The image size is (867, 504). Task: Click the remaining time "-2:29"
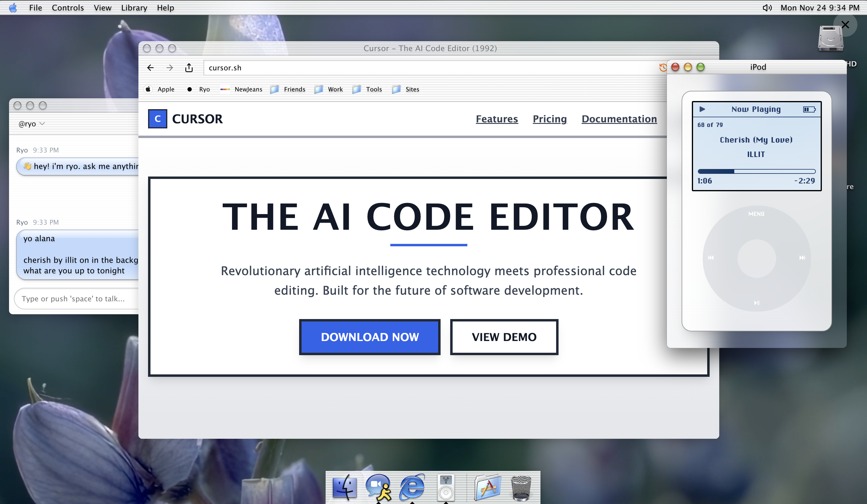(805, 181)
